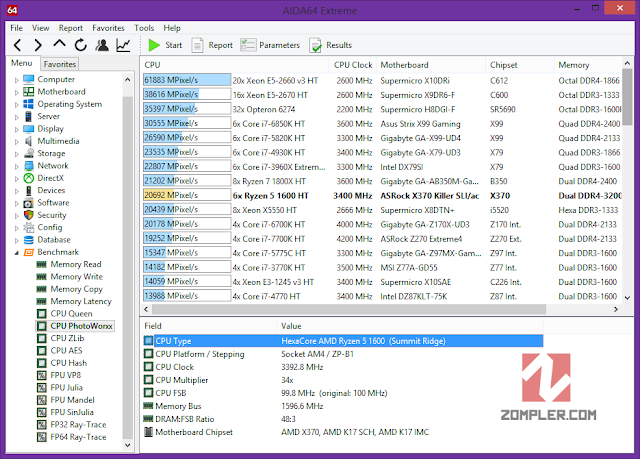The image size is (640, 459).
Task: Select the Memory Latency benchmark
Action: pos(81,301)
